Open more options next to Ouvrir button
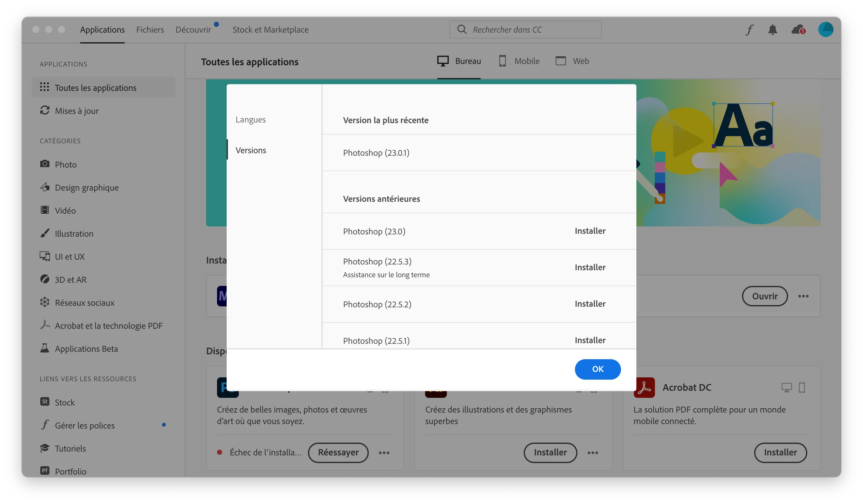863x504 pixels. coord(803,296)
